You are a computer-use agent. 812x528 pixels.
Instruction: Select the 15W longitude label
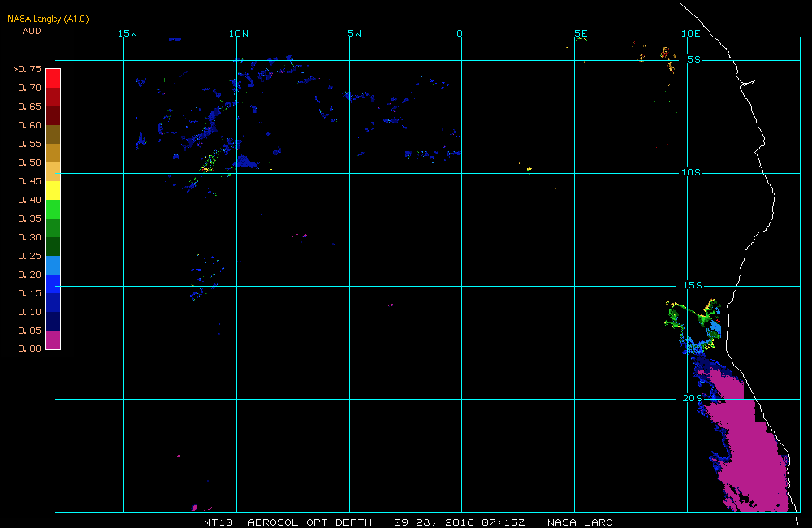coord(127,33)
